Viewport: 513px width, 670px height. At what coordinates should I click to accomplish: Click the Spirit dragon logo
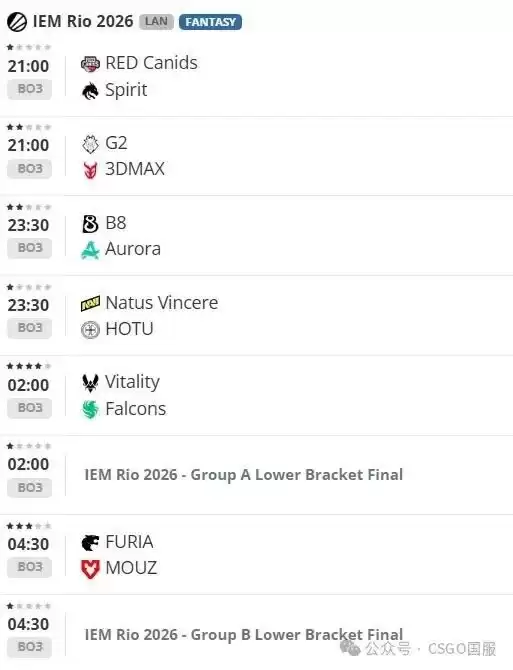click(x=90, y=91)
